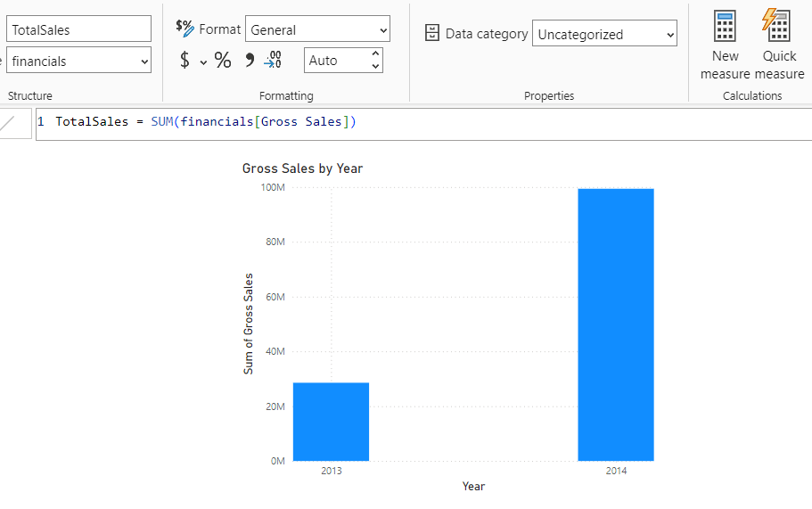Apply currency format with dollar sign icon
The image size is (812, 509).
pyautogui.click(x=185, y=60)
